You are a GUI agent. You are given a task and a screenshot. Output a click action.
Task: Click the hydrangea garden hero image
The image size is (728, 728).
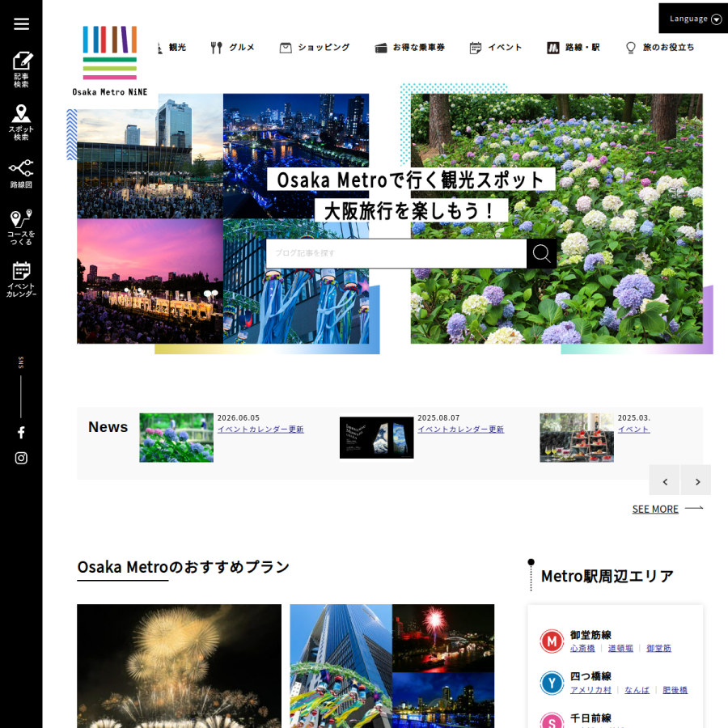[x=557, y=218]
